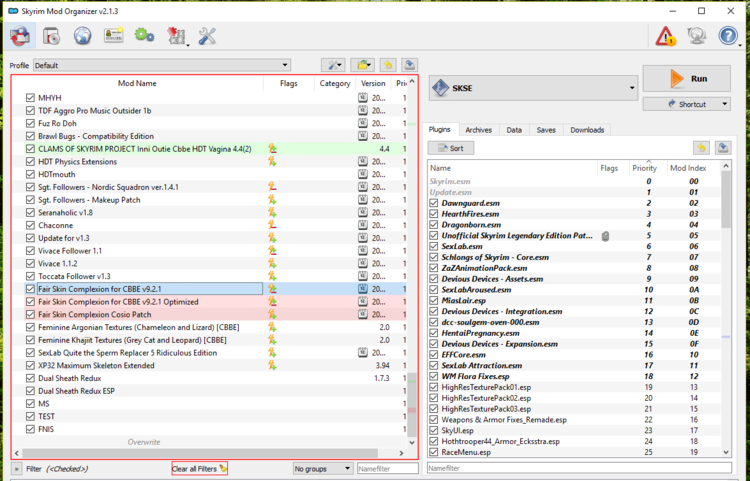Switch to the Downloads tab
Image resolution: width=750 pixels, height=481 pixels.
tap(587, 130)
